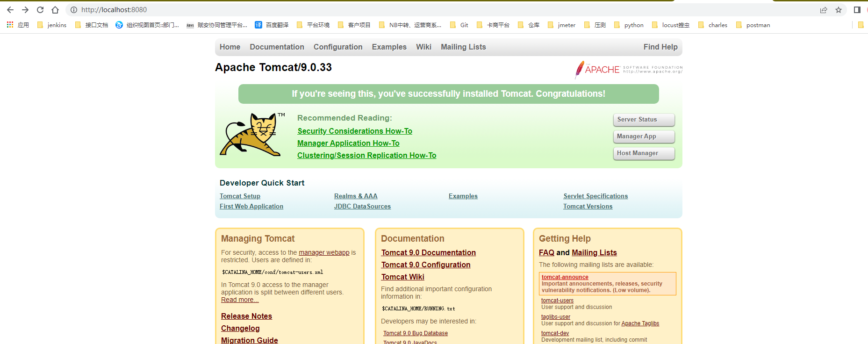Open the python bookmark folder
Image resolution: width=868 pixels, height=344 pixels.
coord(629,25)
